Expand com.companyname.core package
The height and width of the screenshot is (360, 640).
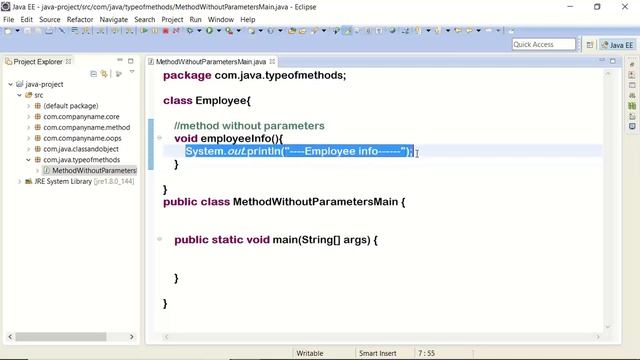point(29,117)
